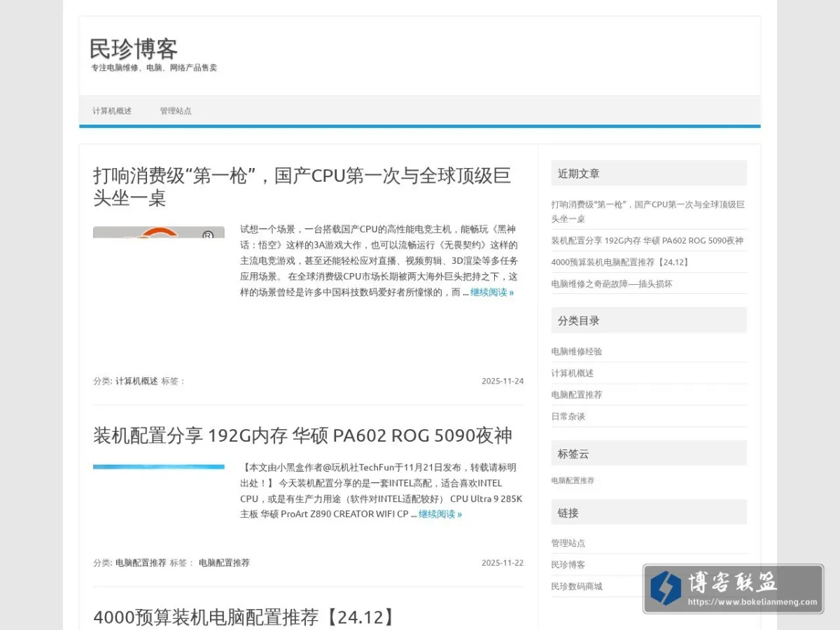
Task: Open the 民珍博客 link under 链接
Action: coord(568,565)
